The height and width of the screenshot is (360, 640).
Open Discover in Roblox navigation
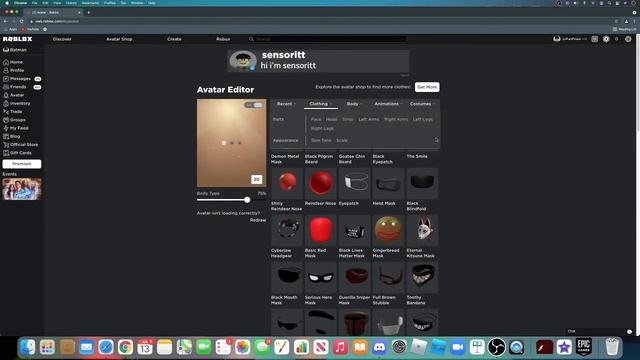click(62, 39)
